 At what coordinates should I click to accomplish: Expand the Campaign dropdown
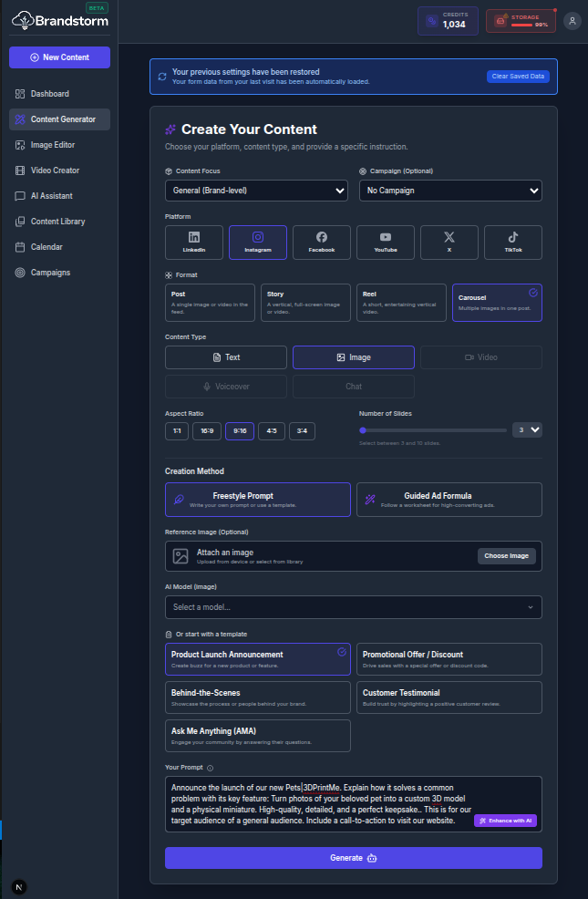tap(449, 191)
